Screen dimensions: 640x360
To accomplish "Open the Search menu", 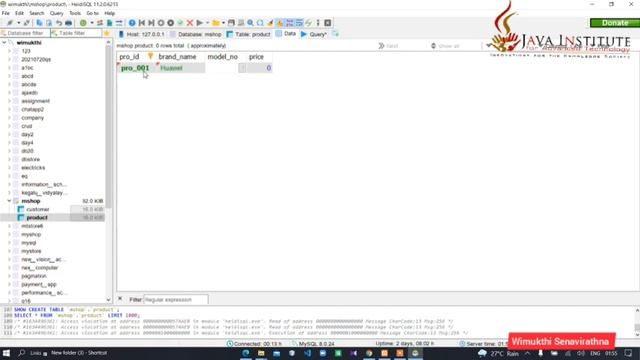I will click(36, 13).
